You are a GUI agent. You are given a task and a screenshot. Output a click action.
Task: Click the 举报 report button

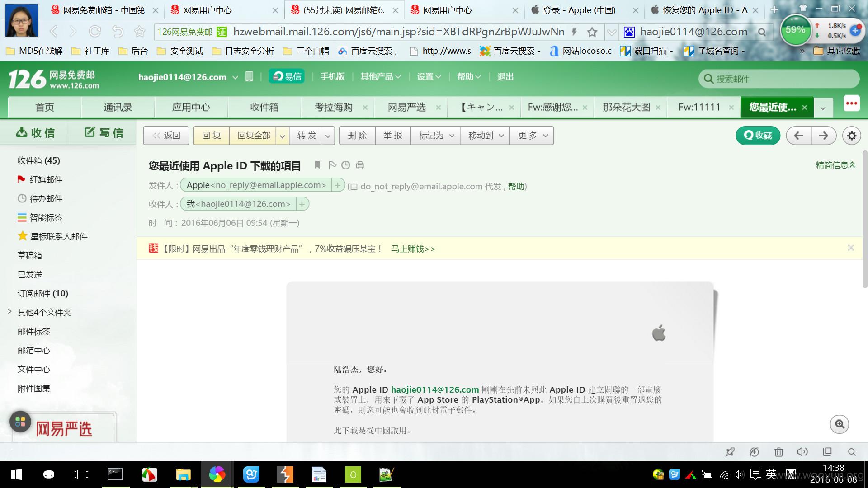(x=393, y=136)
